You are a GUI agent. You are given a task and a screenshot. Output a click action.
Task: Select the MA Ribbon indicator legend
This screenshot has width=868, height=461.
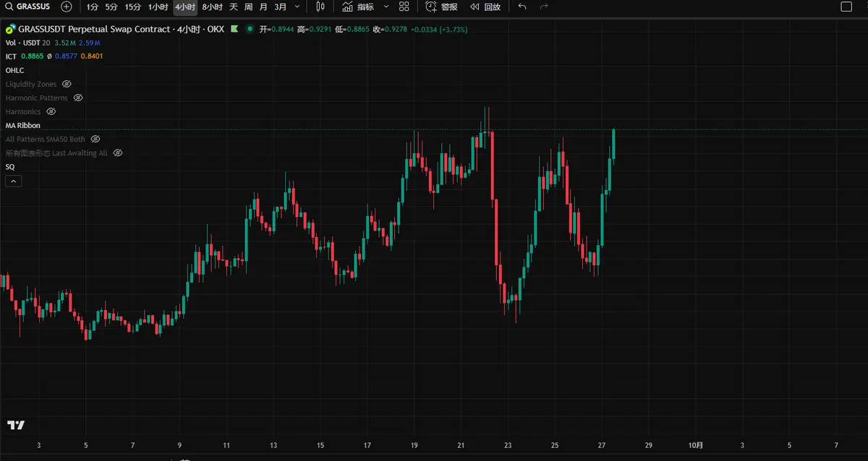pos(23,125)
